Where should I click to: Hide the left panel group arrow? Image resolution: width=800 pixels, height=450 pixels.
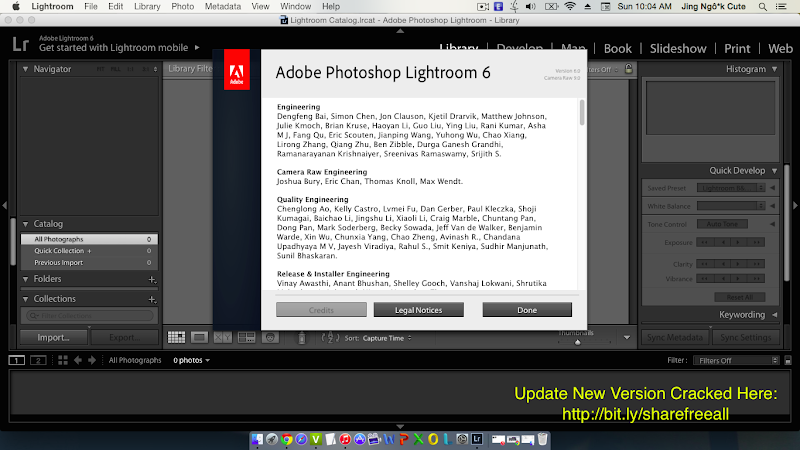click(4, 206)
